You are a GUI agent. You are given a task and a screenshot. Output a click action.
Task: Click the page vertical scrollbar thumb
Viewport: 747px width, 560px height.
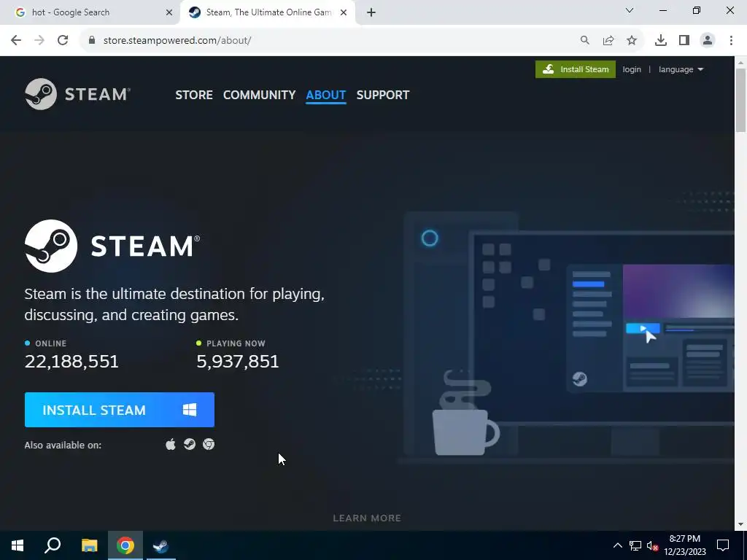[740, 100]
